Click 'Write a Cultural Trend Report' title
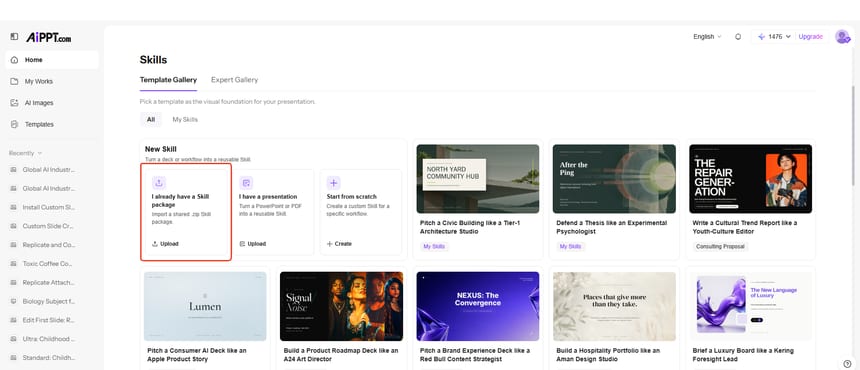 [x=745, y=227]
